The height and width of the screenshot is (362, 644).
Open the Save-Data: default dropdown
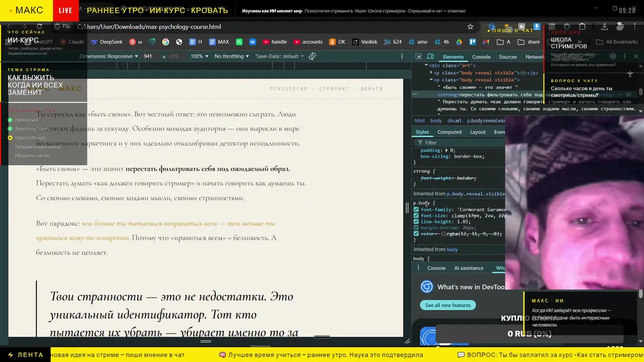coord(280,56)
